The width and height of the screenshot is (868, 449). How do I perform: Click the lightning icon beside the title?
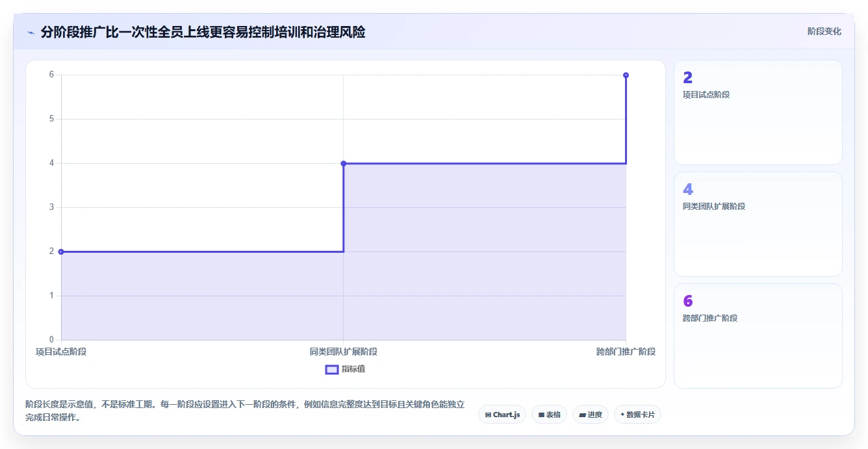[31, 32]
